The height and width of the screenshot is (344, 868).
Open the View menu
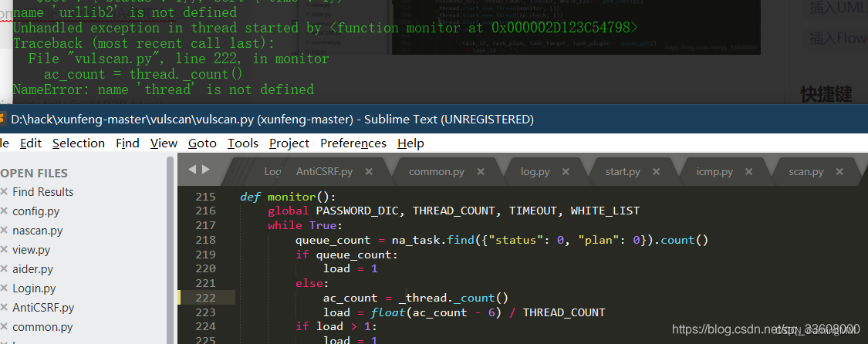tap(164, 143)
